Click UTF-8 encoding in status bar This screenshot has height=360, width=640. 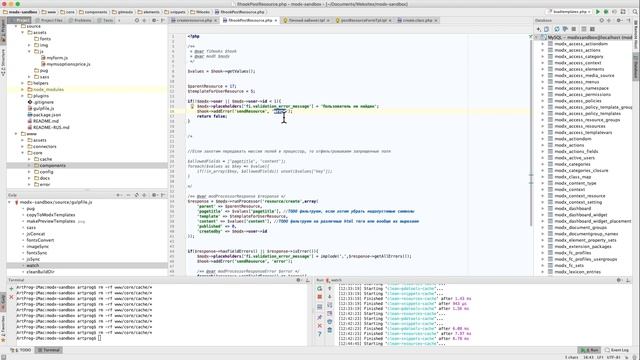(613, 357)
